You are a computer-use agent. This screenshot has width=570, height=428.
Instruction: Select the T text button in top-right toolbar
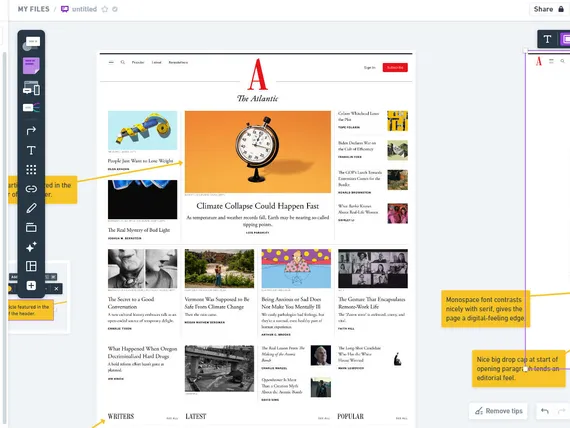[547, 39]
